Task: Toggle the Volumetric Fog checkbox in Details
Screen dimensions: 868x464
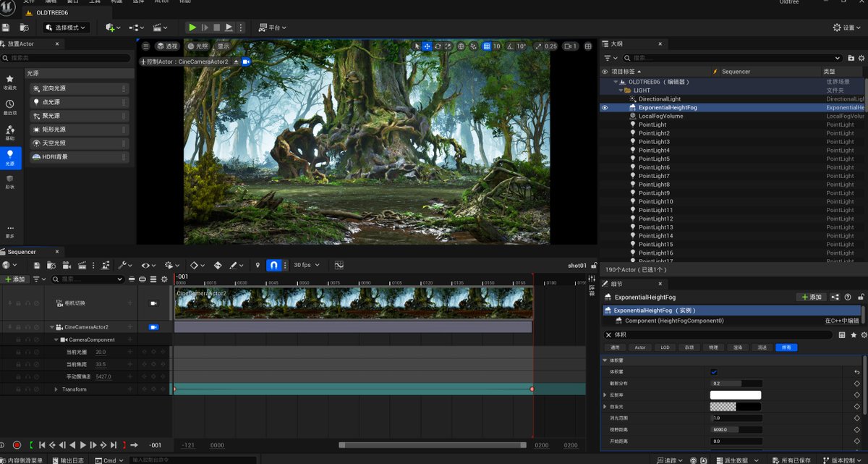Action: click(714, 371)
